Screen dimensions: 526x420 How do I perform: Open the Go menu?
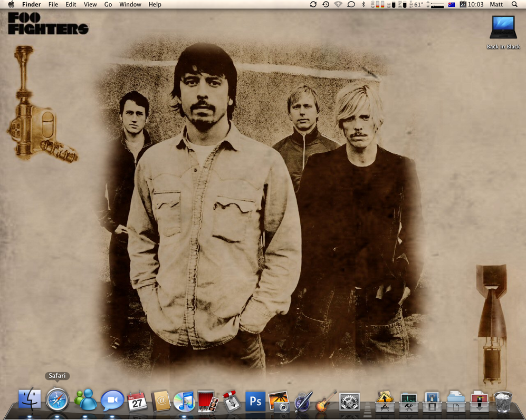tap(108, 4)
